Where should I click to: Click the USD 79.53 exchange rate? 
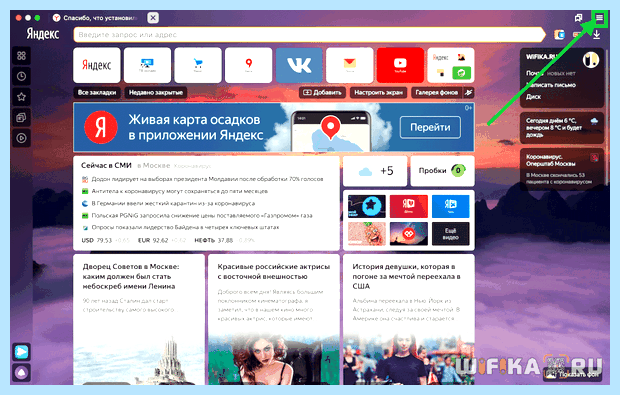coord(96,240)
